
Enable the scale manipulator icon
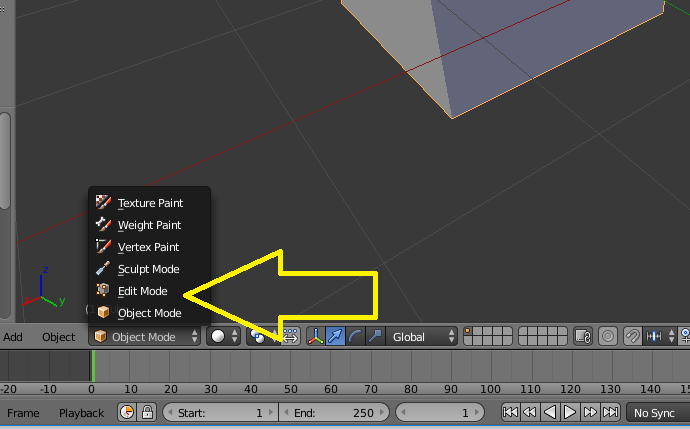click(x=375, y=337)
